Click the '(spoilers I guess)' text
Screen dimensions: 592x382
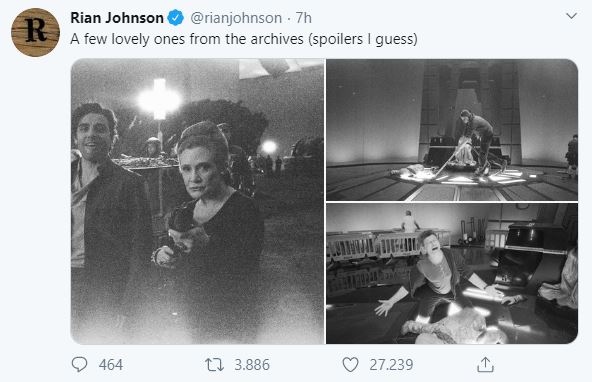tap(363, 39)
